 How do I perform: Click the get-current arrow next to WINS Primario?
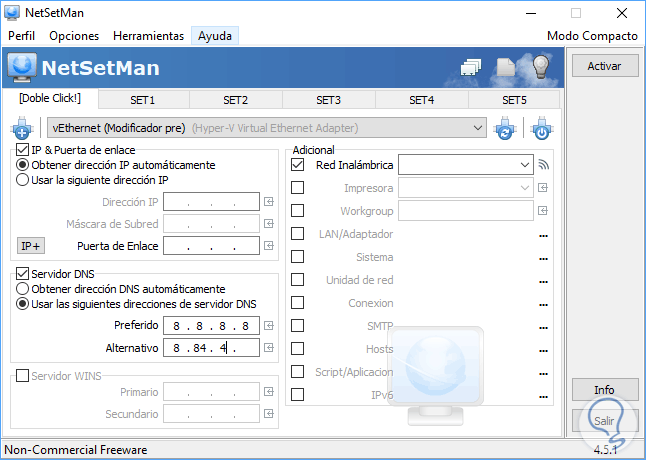[x=269, y=392]
